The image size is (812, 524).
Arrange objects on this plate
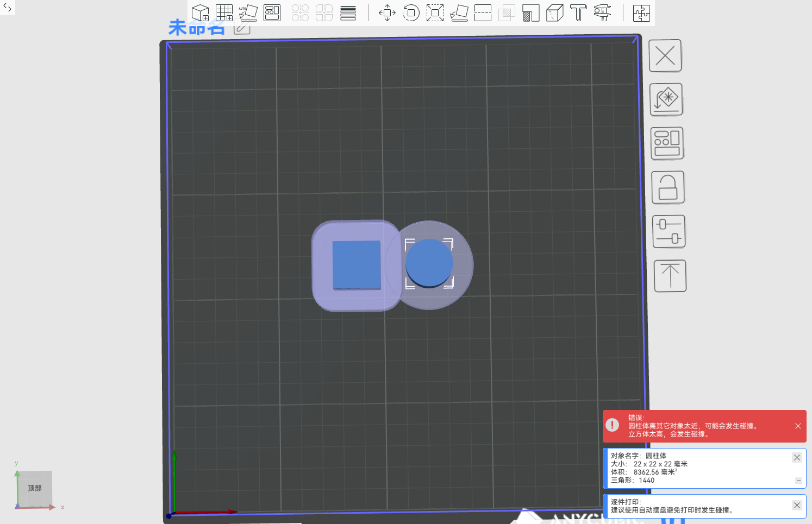pyautogui.click(x=667, y=143)
